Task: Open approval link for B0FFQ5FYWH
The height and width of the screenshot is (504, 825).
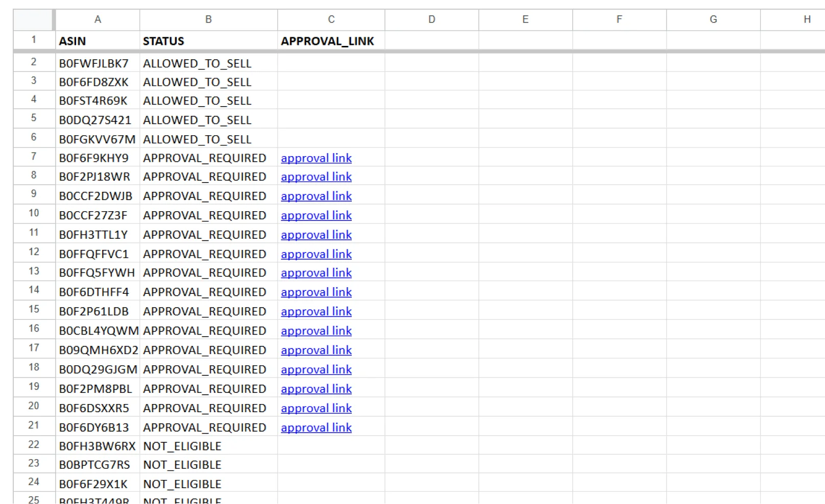Action: (x=316, y=273)
